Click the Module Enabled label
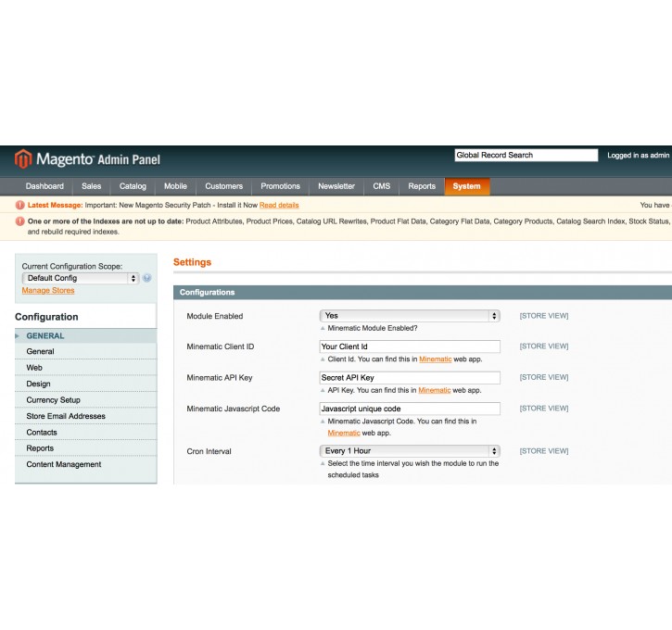This screenshot has height=630, width=672. 215,316
